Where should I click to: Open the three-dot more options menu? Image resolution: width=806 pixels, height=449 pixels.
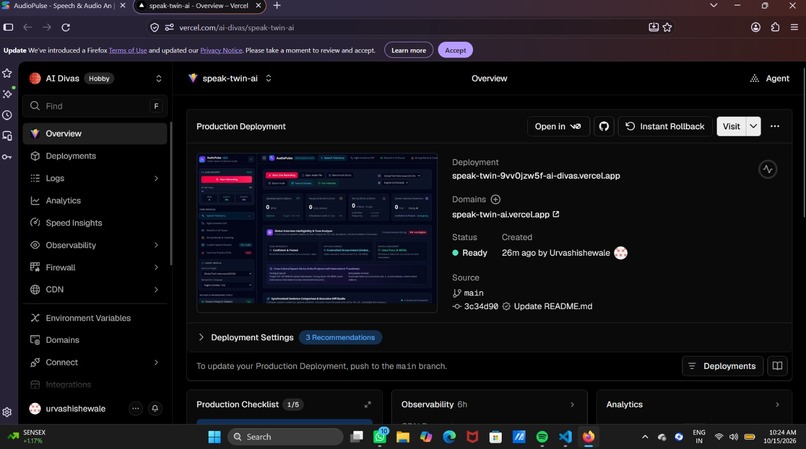coord(775,127)
